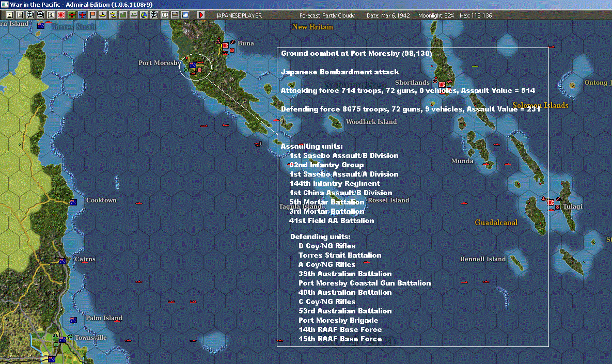Click the fourth toolbar icon with ship screens
Viewport: 612px width, 364px height.
click(x=41, y=15)
